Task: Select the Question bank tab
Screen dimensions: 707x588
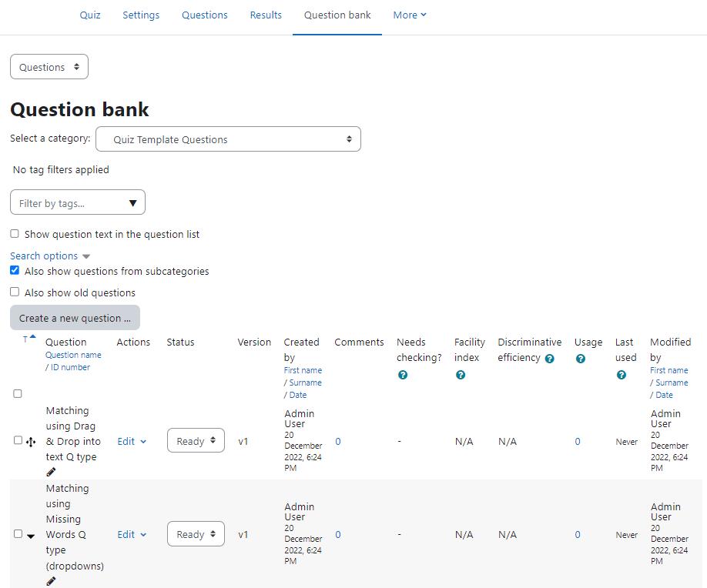Action: coord(337,15)
